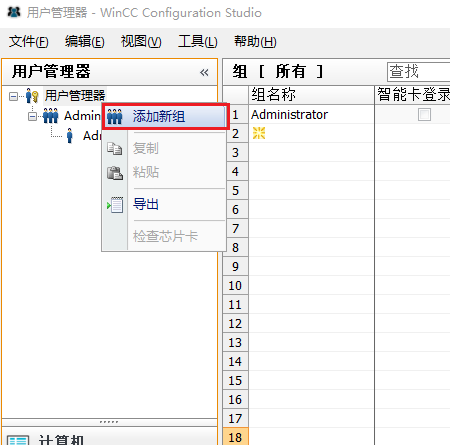The height and width of the screenshot is (445, 450).
Task: Open the 编辑(E) menu
Action: click(x=85, y=42)
